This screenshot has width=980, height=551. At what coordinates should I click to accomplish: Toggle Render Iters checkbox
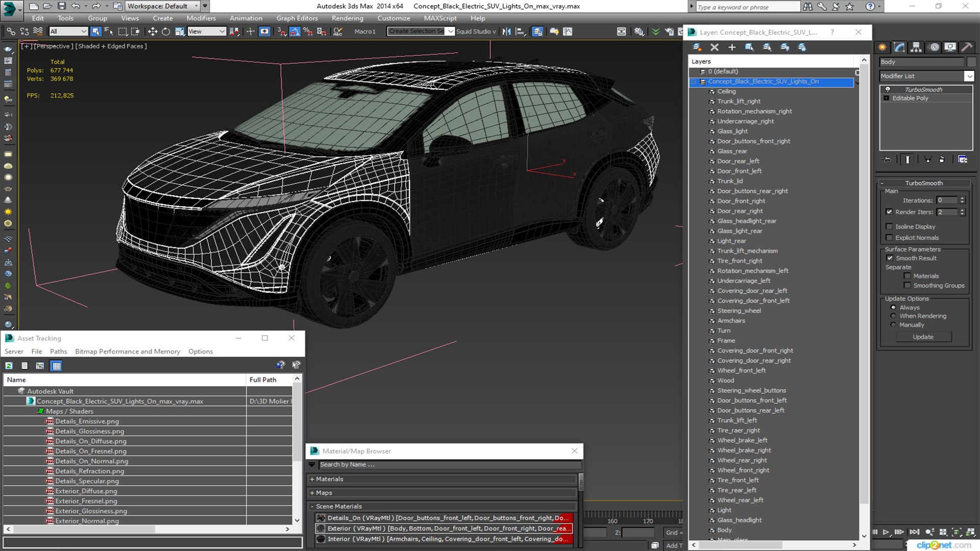(x=889, y=212)
